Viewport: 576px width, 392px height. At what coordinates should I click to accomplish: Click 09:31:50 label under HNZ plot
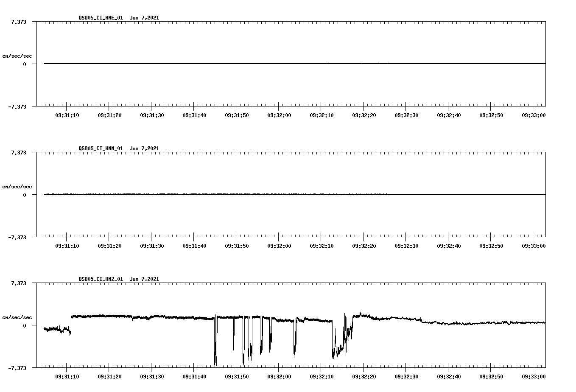click(237, 377)
